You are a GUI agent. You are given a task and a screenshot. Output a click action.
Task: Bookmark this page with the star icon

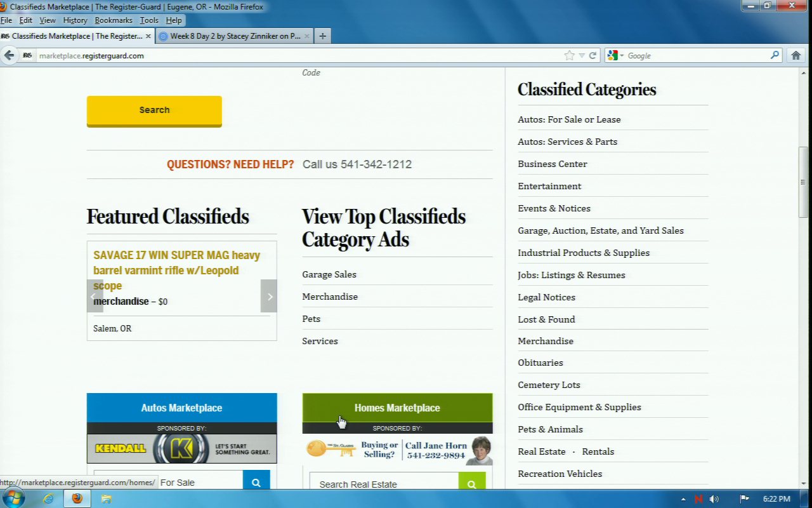pyautogui.click(x=569, y=55)
